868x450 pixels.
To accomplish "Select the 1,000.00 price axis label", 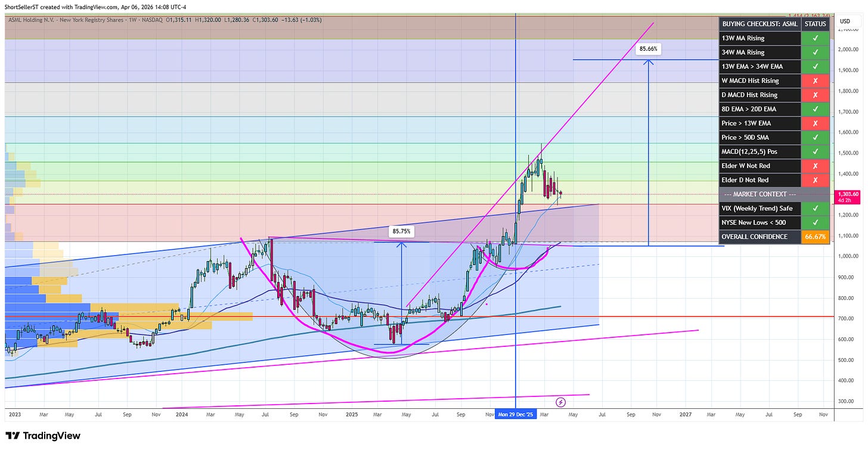I will tap(847, 256).
